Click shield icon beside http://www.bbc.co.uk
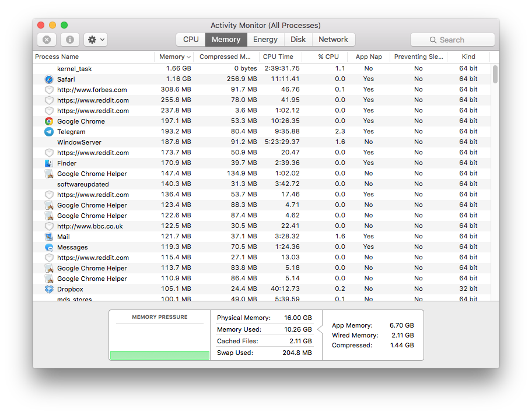 [x=49, y=226]
